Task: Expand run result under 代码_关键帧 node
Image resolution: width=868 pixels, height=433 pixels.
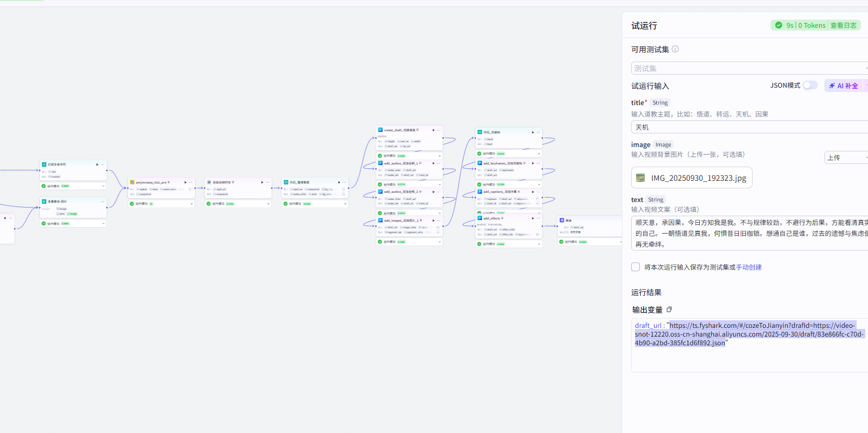Action: [539, 154]
